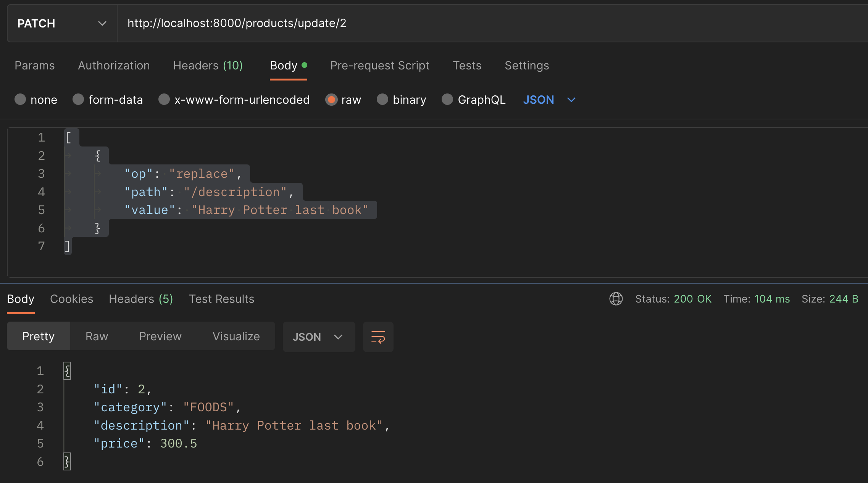
Task: Toggle the word wrap lines icon
Action: (x=378, y=337)
